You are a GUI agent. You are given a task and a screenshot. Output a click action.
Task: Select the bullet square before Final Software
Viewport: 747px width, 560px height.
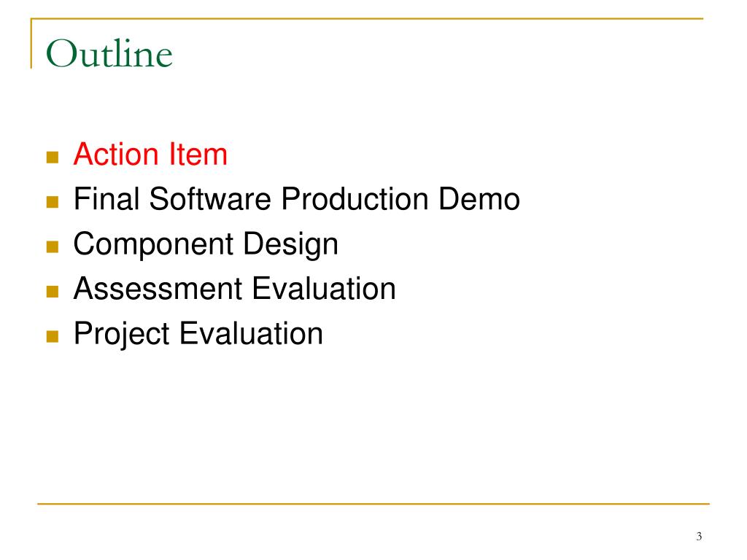click(x=53, y=202)
